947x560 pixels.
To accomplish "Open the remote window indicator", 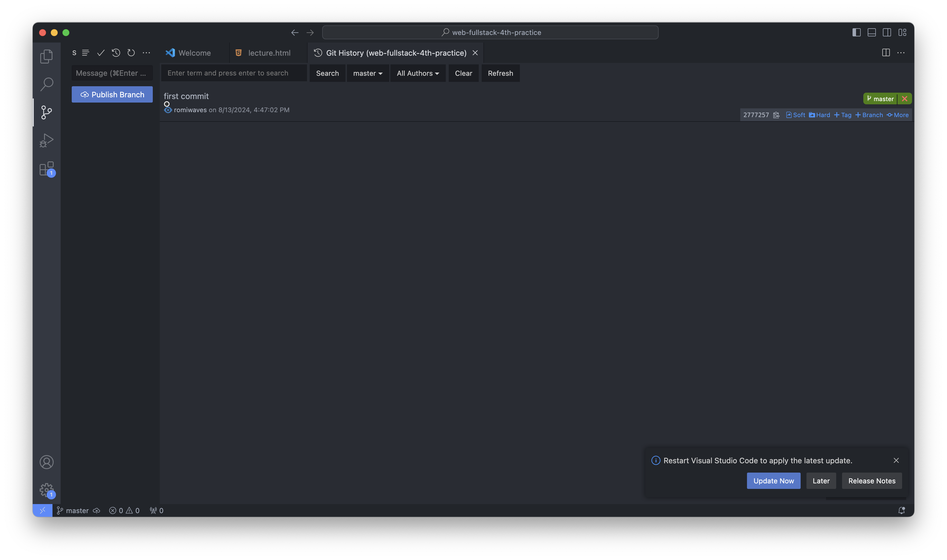I will point(42,510).
